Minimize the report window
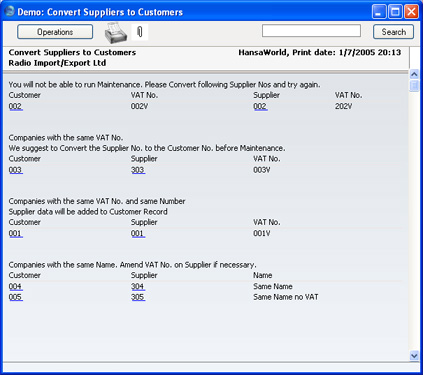Viewport: 423px width, 375px height. [x=379, y=12]
